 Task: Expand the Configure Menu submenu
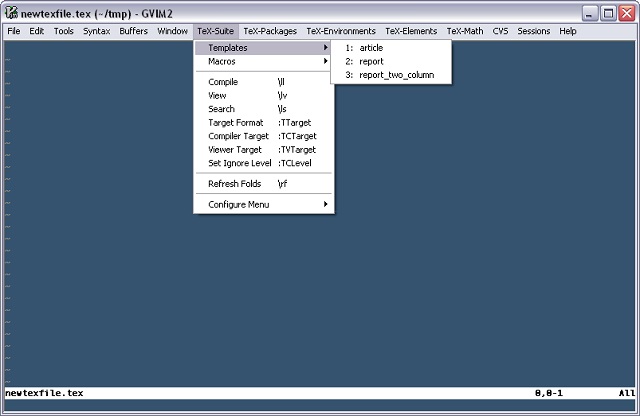click(264, 205)
